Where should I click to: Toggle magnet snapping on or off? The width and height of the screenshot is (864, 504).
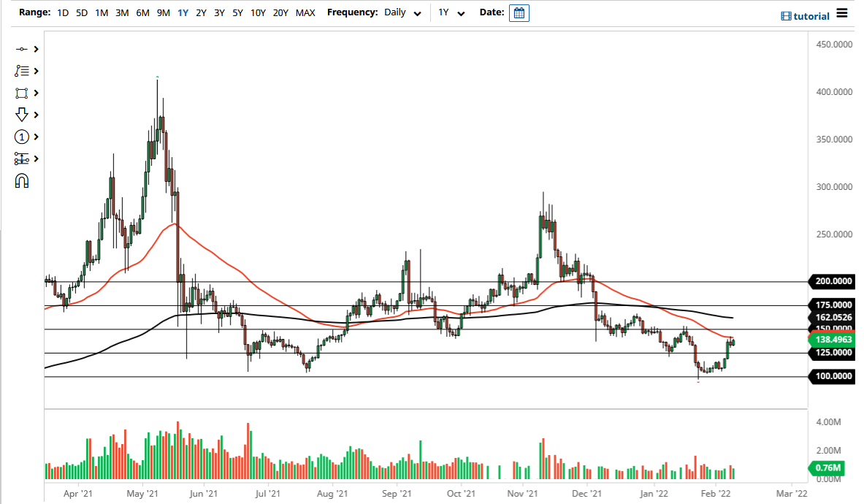[22, 180]
